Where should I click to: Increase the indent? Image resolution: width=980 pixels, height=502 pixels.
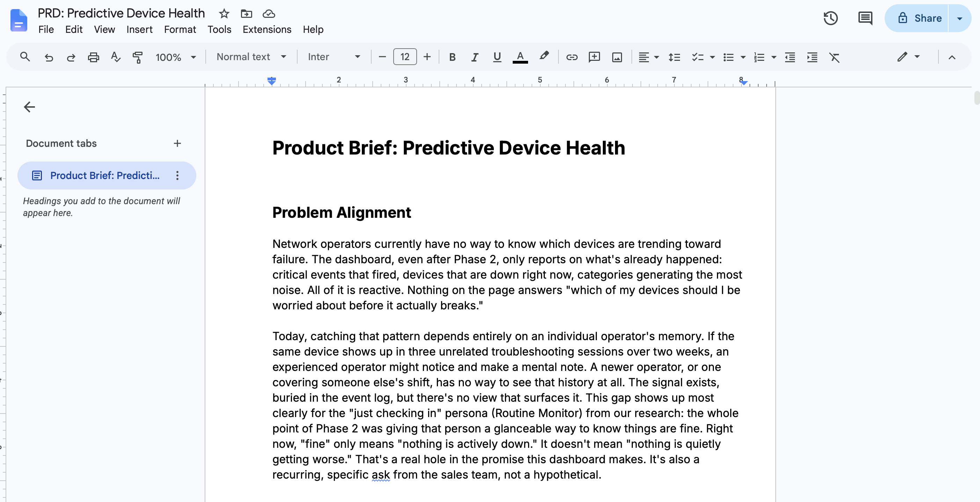click(x=812, y=57)
